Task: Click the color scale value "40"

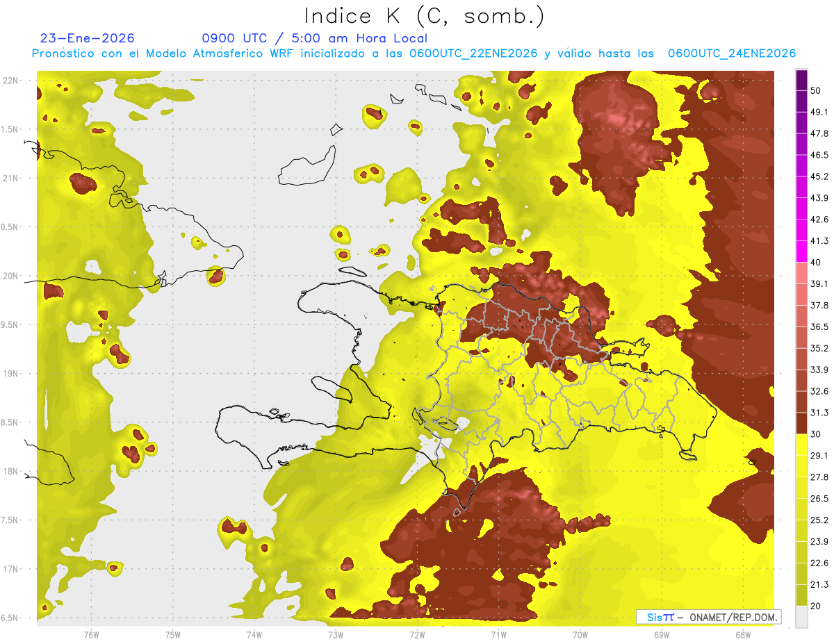Action: click(816, 262)
